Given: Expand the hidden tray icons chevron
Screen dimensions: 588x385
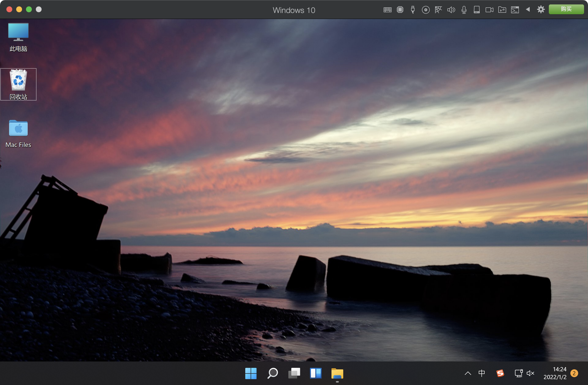Looking at the screenshot, I should (468, 373).
